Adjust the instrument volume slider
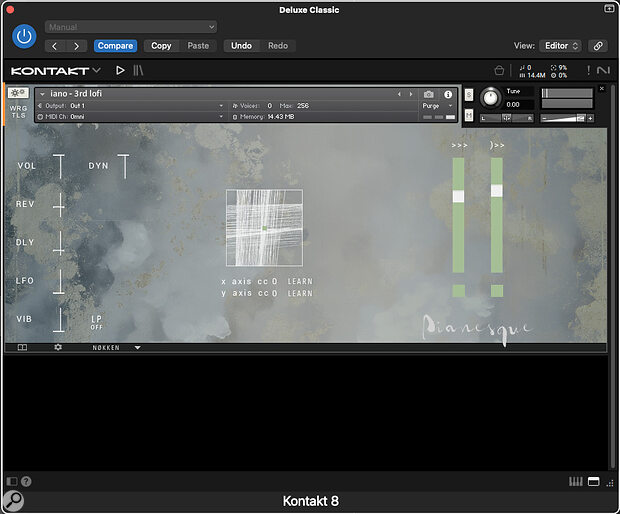The height and width of the screenshot is (514, 620). pyautogui.click(x=563, y=118)
